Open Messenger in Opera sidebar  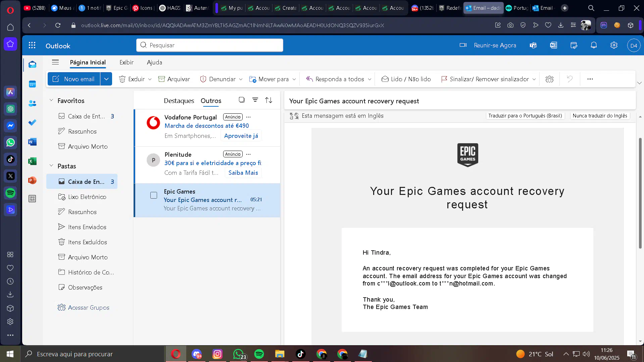coord(10,126)
